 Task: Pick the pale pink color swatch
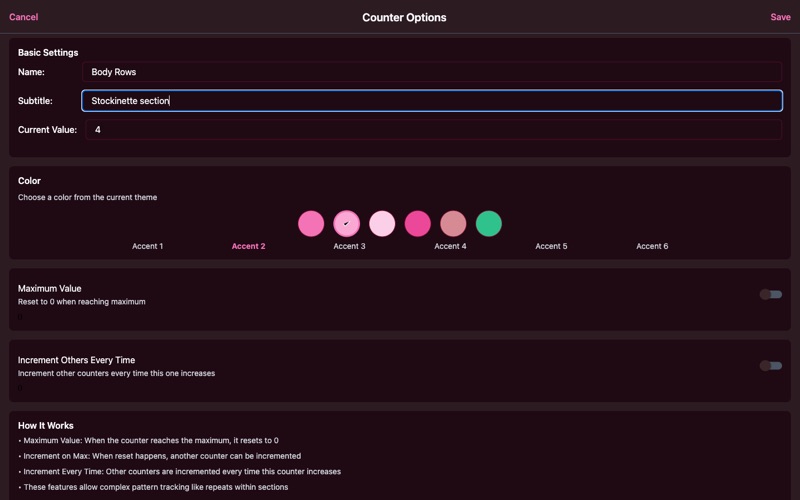pyautogui.click(x=382, y=223)
